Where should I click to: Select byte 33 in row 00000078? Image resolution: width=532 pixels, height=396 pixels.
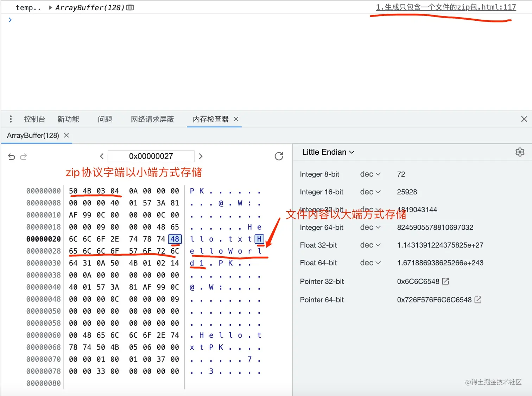[101, 371]
